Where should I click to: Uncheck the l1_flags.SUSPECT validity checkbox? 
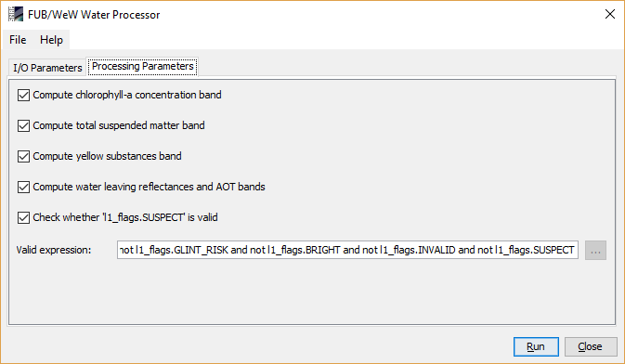coord(23,217)
